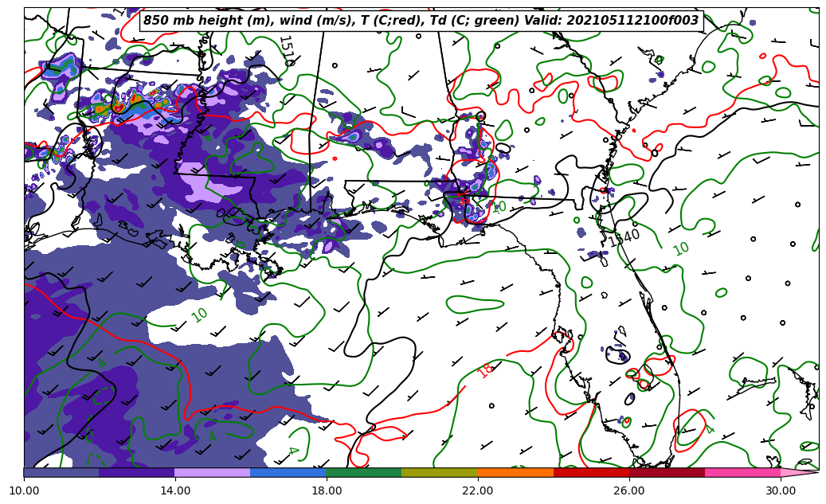Click the 30.00 colorbar tick label
Viewport: 826px width, 504px height.
(x=781, y=490)
